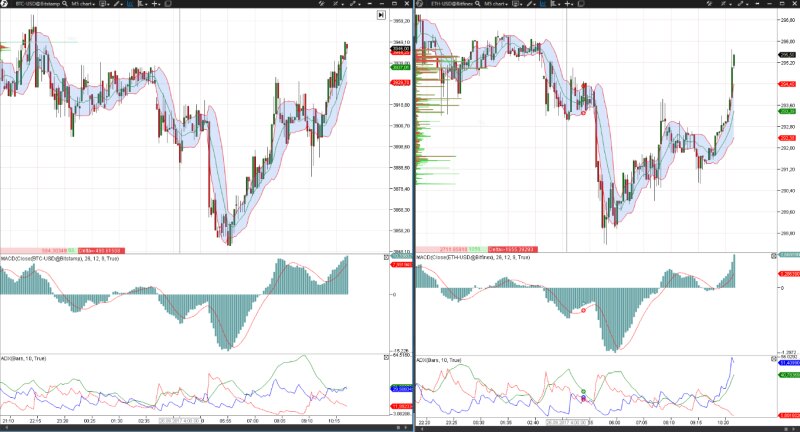Click the red Delta value label in BTC-USD chart
The width and height of the screenshot is (800, 432).
[101, 250]
